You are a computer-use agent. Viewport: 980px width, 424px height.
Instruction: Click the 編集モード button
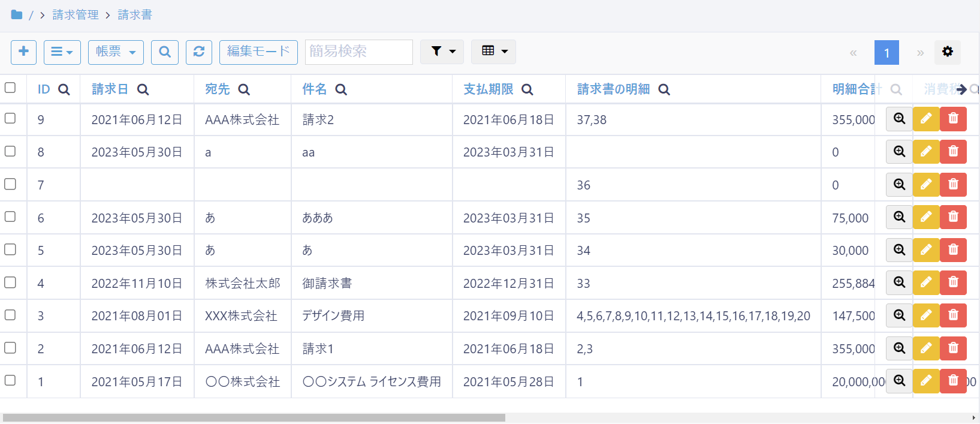point(258,52)
